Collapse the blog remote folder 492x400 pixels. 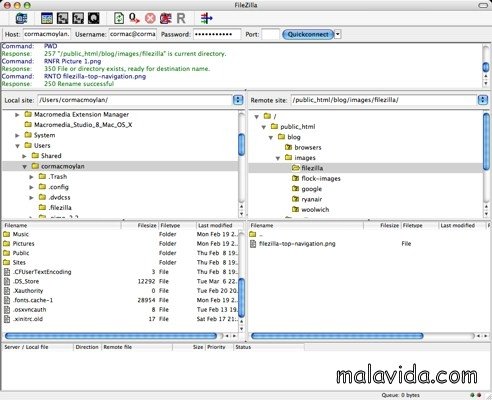coord(271,137)
